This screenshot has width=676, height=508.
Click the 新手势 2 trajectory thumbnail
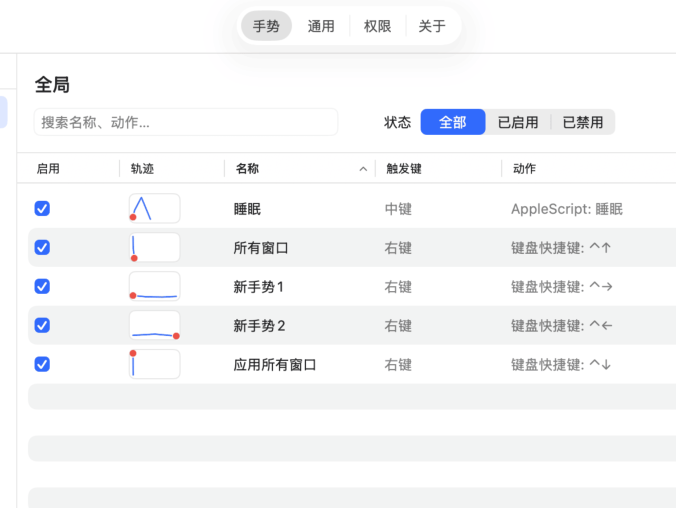point(154,325)
